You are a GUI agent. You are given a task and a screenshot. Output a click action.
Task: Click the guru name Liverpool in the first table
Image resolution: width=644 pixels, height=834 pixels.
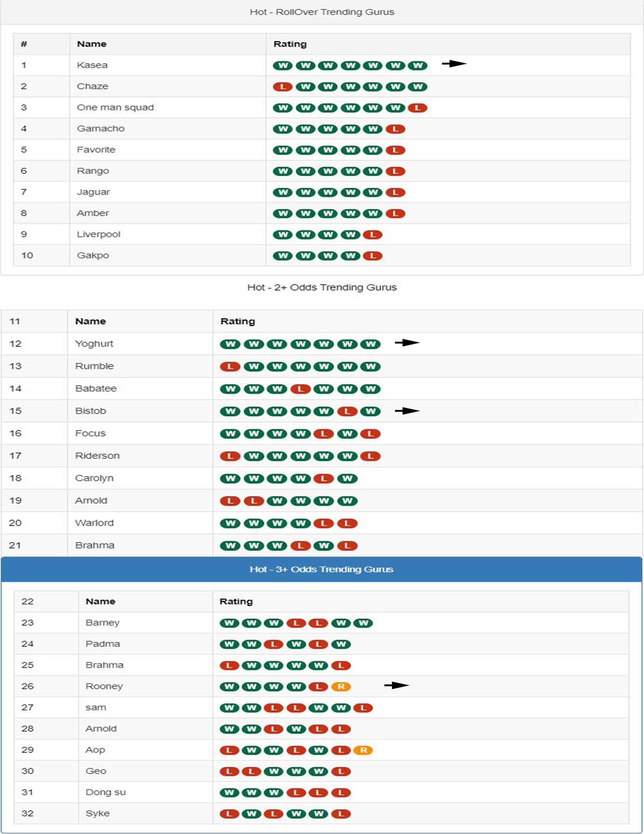pos(99,234)
